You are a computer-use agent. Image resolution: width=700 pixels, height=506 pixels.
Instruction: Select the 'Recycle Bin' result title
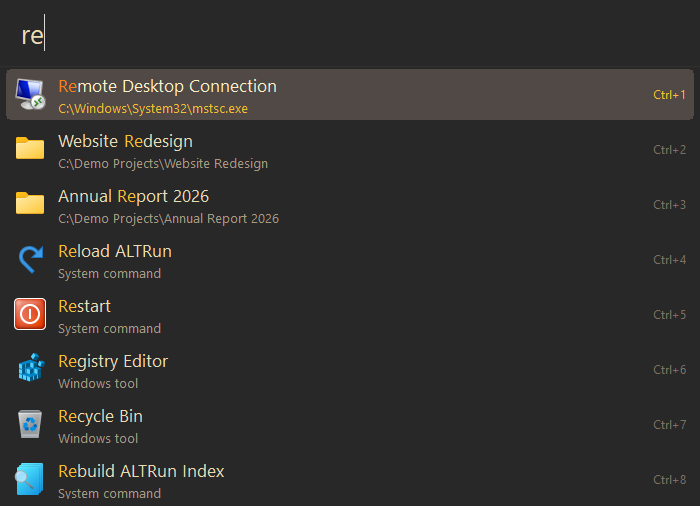click(100, 416)
